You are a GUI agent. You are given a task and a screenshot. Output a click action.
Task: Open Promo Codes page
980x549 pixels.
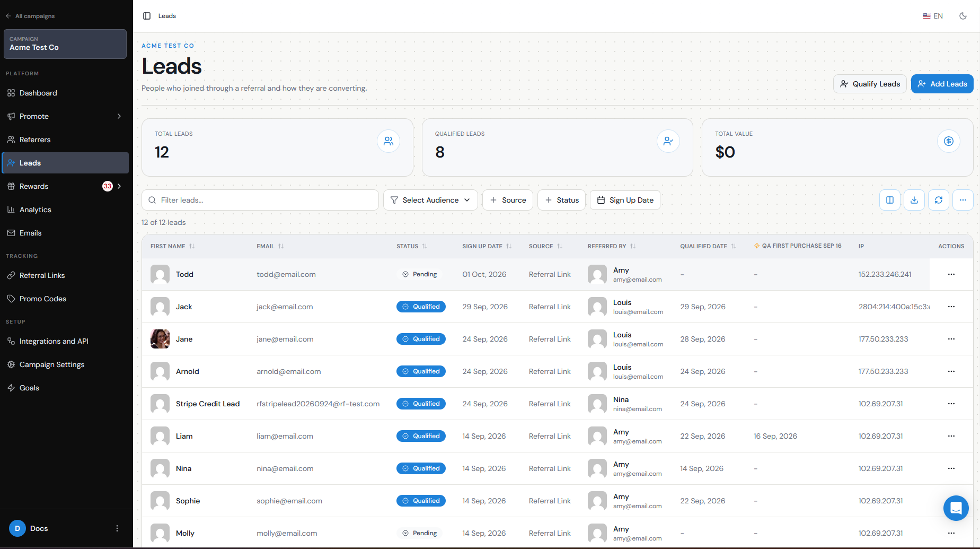point(65,299)
